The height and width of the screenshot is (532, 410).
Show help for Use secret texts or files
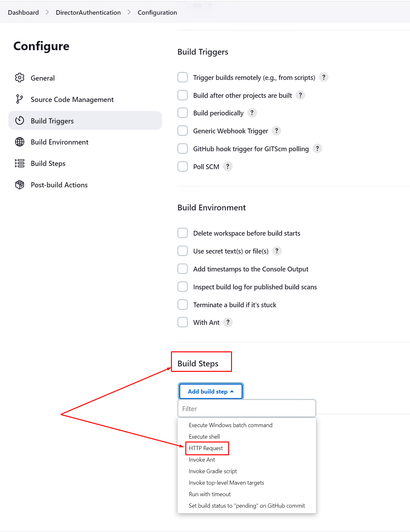pos(277,251)
